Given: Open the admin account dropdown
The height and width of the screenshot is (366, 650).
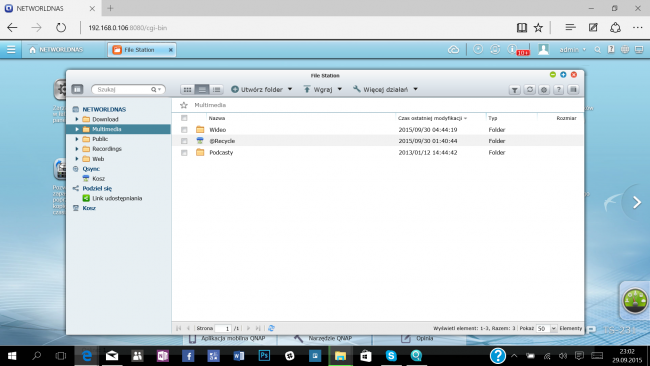Looking at the screenshot, I should [x=572, y=50].
